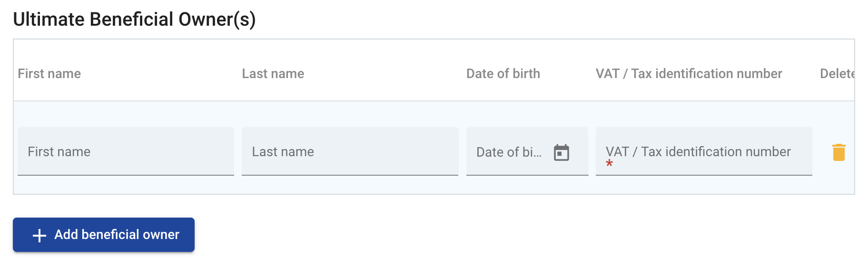This screenshot has height=259, width=868.
Task: Click the Ultimate Beneficial Owner(s) heading
Action: (134, 20)
